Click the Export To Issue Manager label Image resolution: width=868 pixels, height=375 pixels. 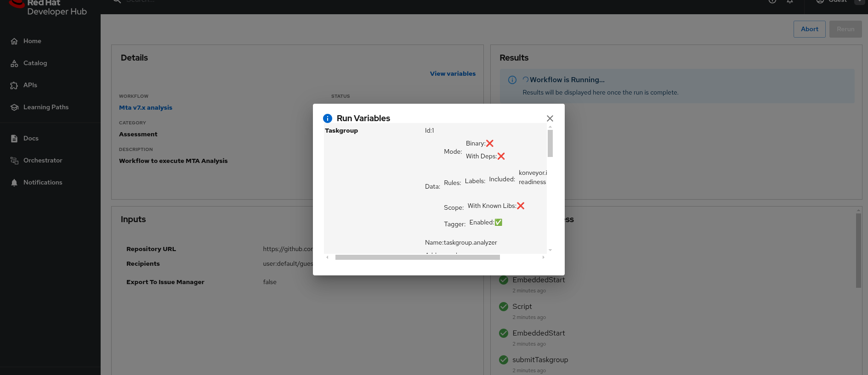click(x=165, y=282)
